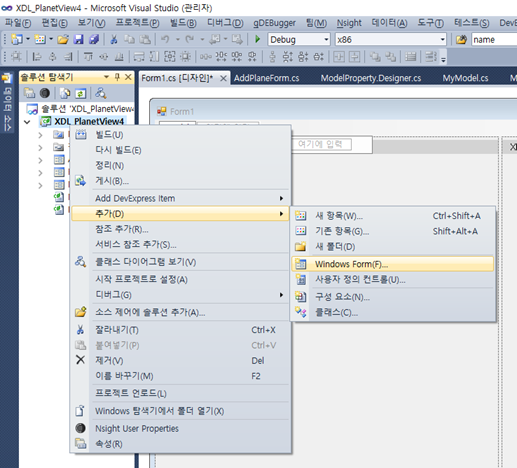Click the Undo toolbar icon
The image size is (517, 468).
click(x=165, y=39)
